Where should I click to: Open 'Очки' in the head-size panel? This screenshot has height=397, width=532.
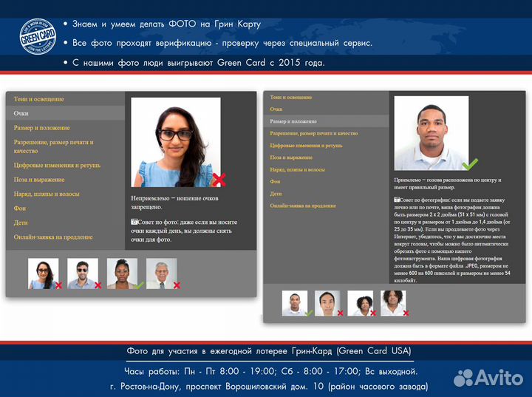tap(276, 109)
